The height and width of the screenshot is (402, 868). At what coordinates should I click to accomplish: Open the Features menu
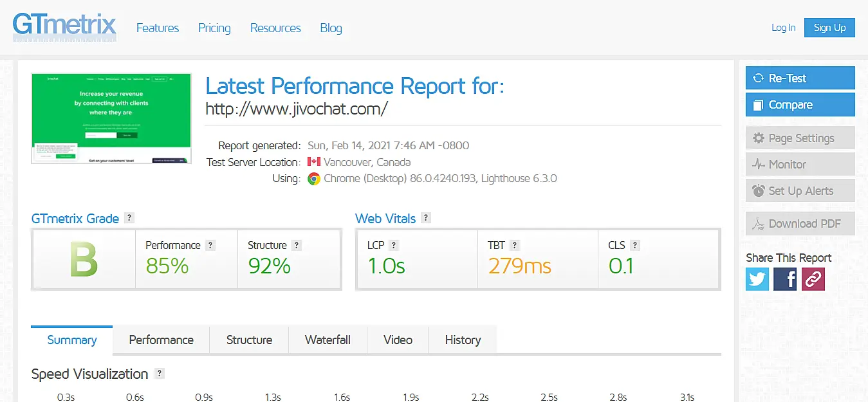(157, 28)
